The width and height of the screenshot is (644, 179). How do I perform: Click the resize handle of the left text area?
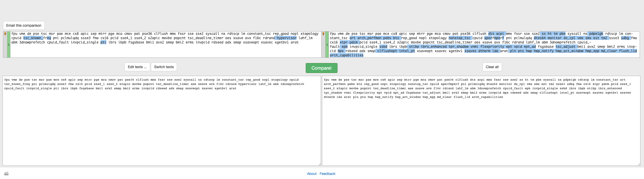point(319,164)
